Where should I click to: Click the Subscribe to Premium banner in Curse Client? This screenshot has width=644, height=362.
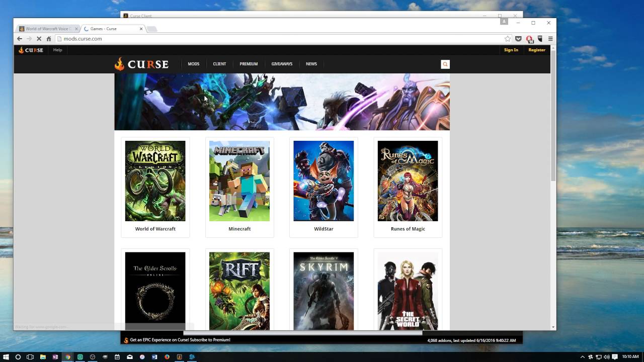tap(177, 340)
